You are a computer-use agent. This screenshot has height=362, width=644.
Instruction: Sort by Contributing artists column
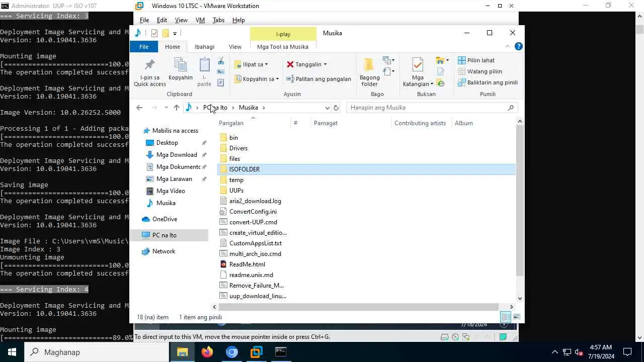(x=420, y=123)
